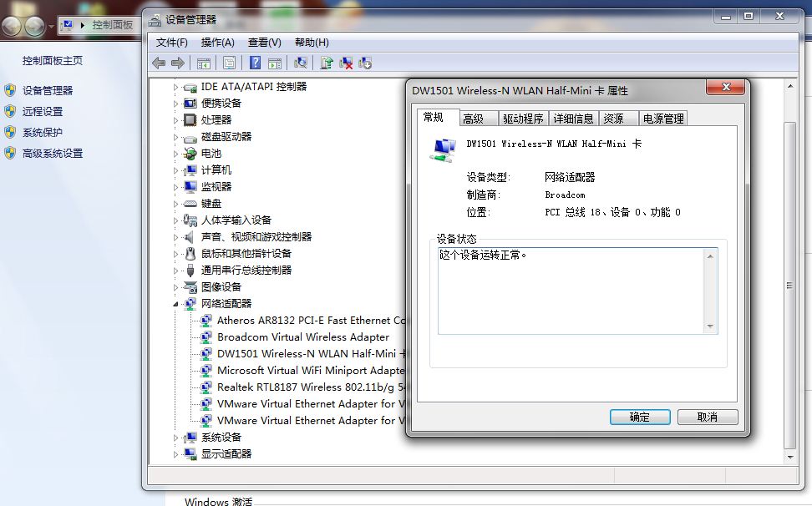Expand the 显示适配器 tree node

(x=175, y=455)
